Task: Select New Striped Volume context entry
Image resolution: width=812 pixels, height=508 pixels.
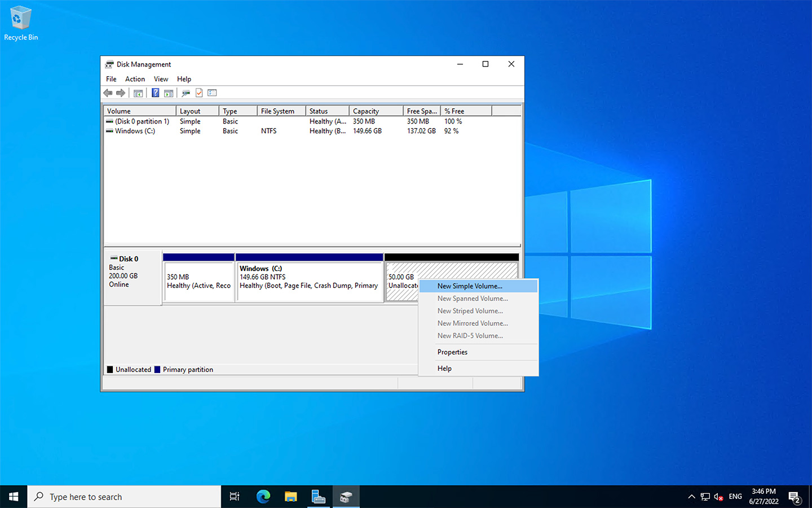Action: point(478,311)
